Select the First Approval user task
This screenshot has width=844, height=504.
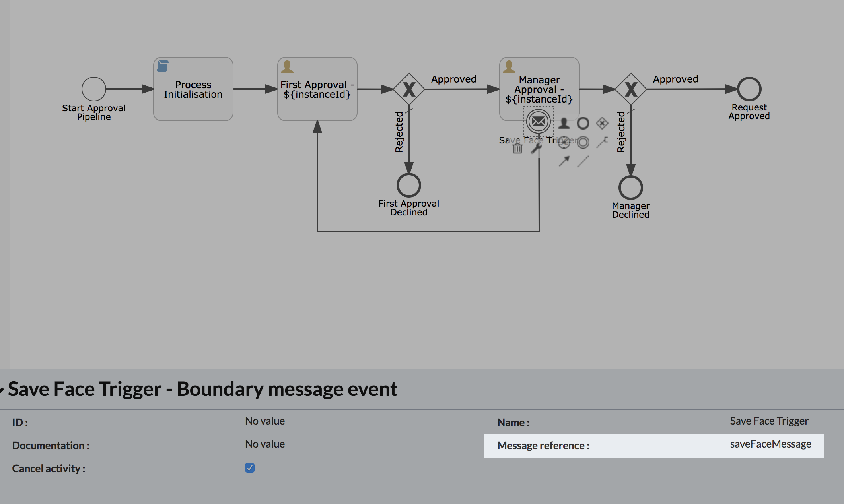tap(317, 89)
